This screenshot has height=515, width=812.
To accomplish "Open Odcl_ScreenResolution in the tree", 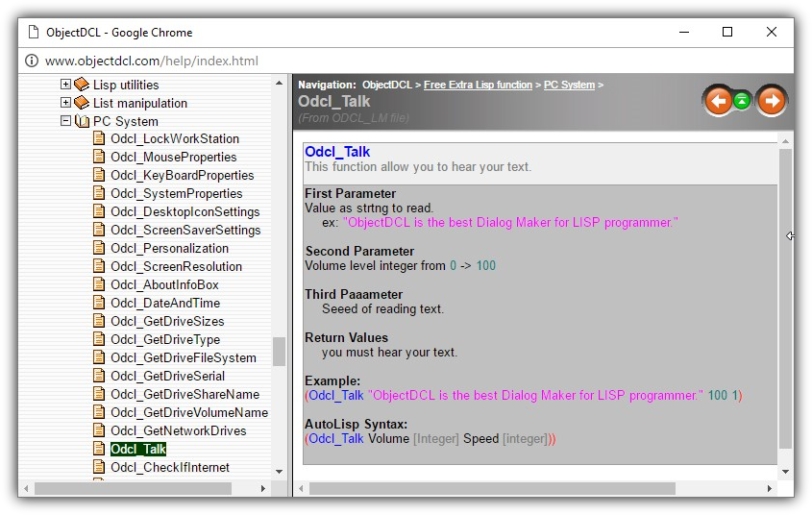I will point(176,266).
